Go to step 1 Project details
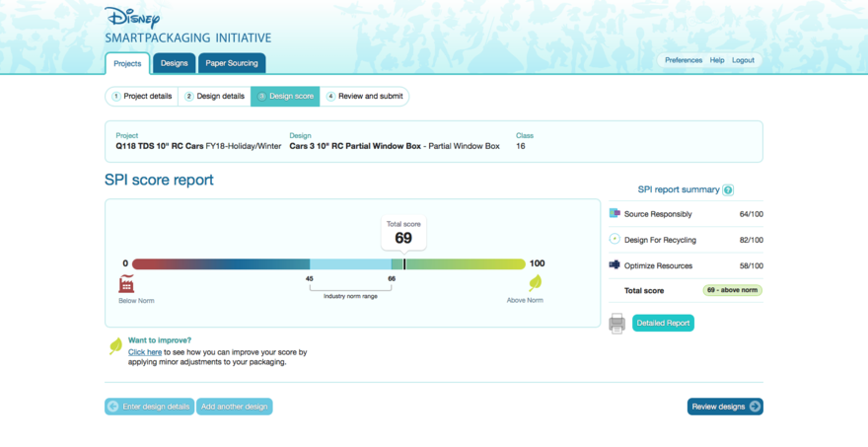 [142, 96]
